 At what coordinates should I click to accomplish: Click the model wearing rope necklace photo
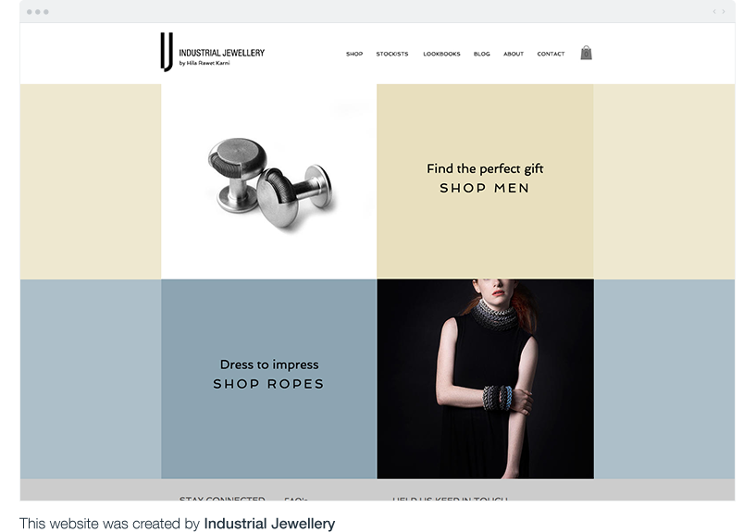pos(486,378)
